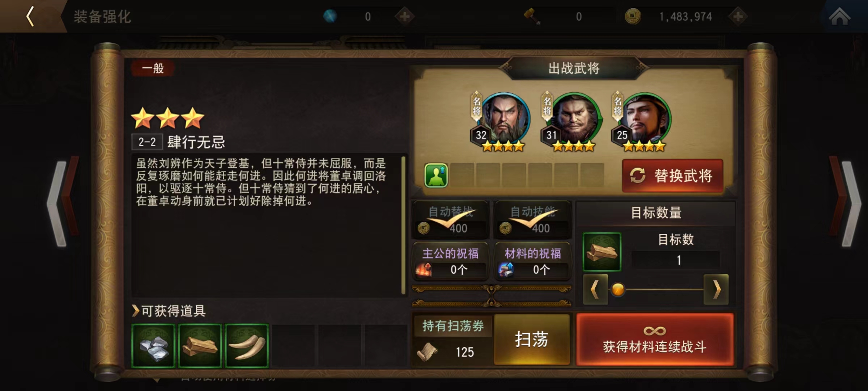Go to next stage with right arrow
868x391 pixels.
[x=846, y=203]
